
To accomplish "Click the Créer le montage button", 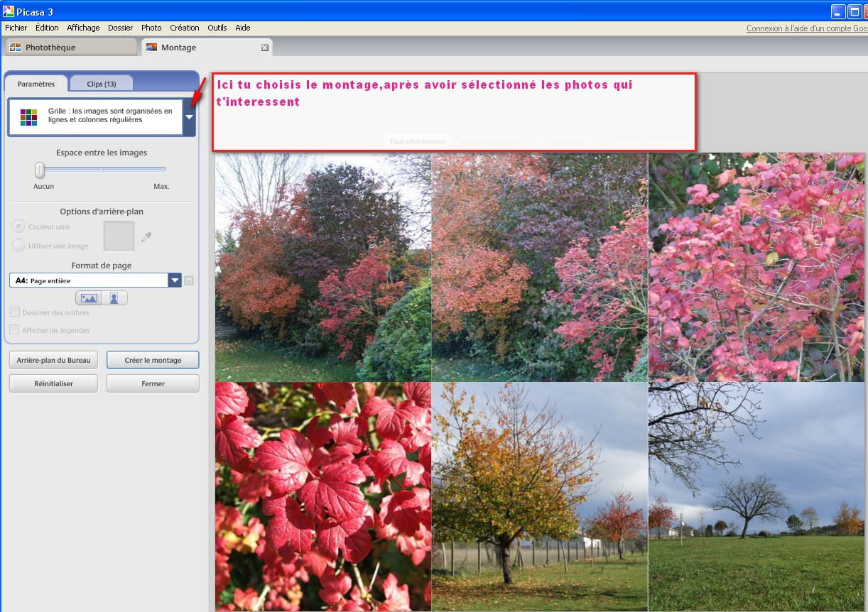I will [x=153, y=360].
